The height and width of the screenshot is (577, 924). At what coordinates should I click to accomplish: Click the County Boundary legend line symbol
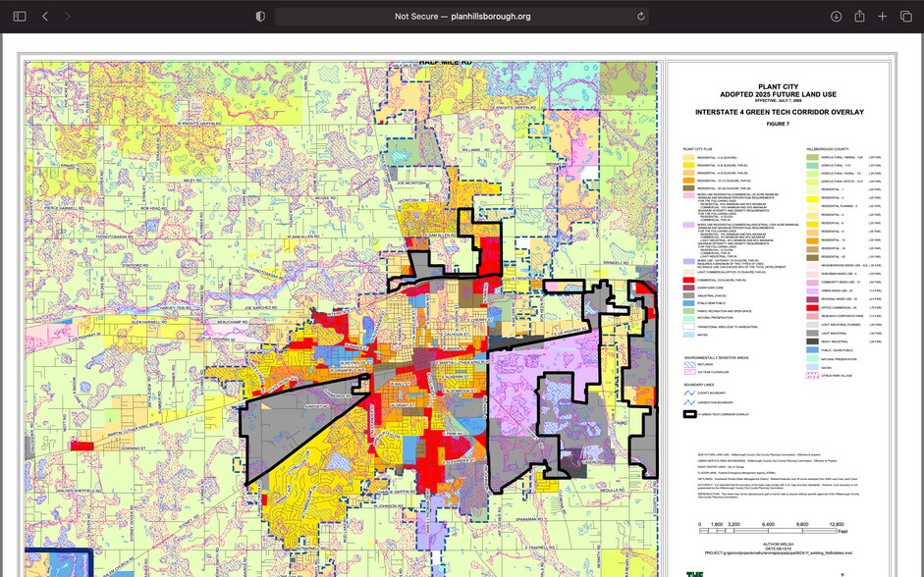pos(688,392)
